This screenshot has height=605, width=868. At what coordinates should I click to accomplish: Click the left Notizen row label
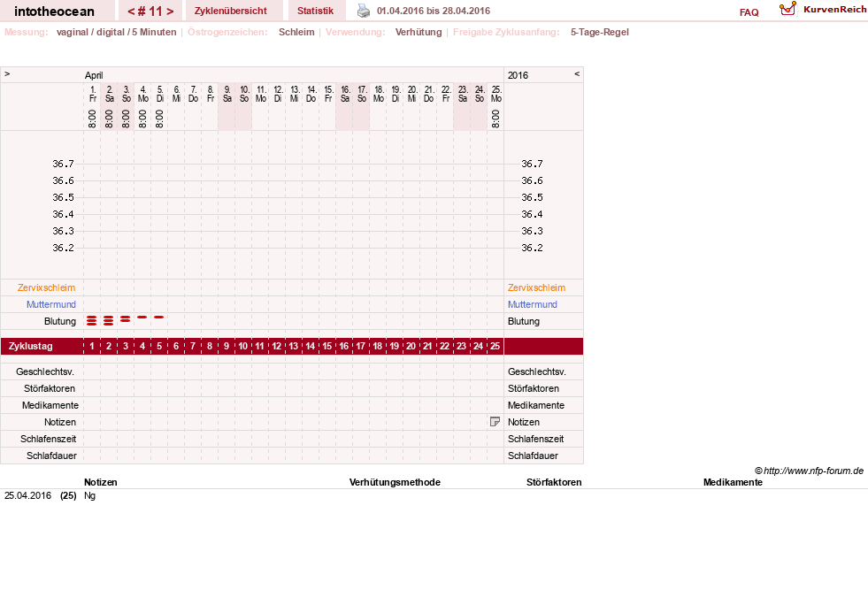(60, 422)
